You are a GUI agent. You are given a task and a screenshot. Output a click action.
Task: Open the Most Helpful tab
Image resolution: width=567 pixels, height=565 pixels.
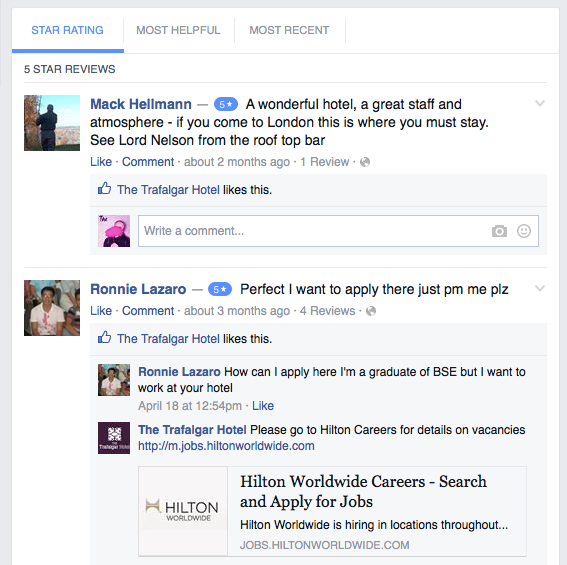(178, 30)
